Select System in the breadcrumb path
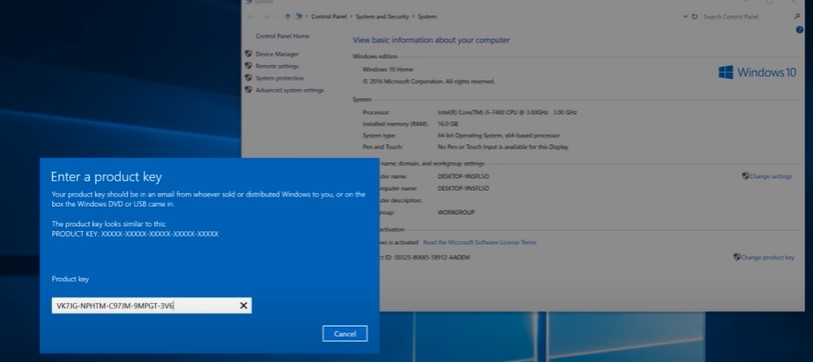The width and height of the screenshot is (813, 362). [x=427, y=17]
